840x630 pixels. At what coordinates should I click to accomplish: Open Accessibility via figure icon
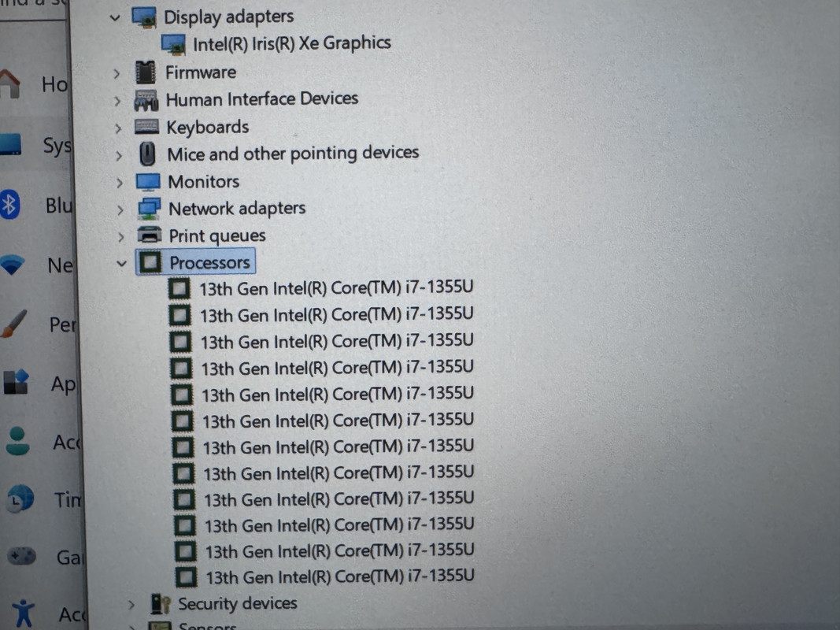click(x=24, y=613)
